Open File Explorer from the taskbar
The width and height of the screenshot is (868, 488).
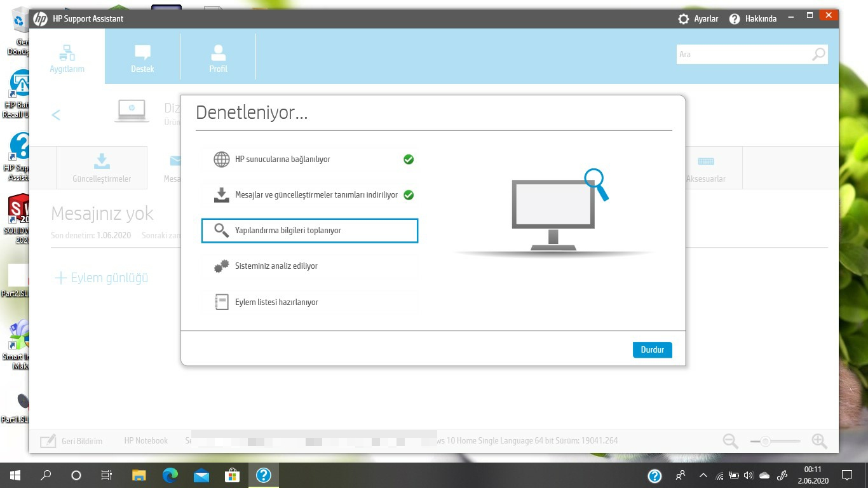[x=139, y=475]
